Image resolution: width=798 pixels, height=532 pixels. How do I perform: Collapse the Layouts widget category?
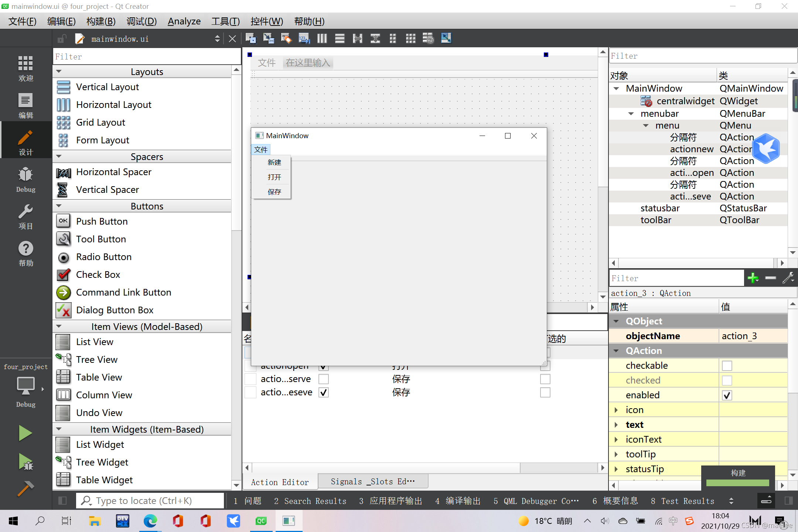[x=59, y=72]
